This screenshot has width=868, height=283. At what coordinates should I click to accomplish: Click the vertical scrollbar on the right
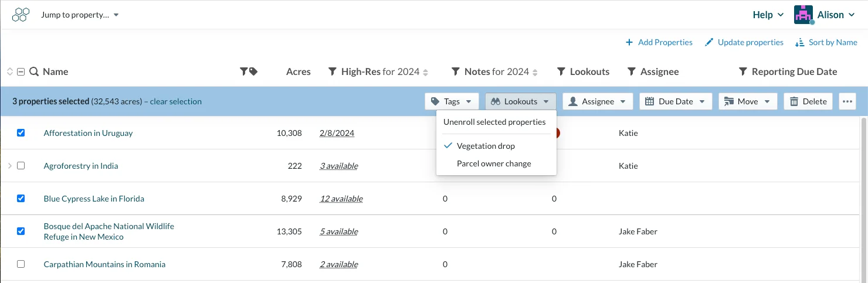pos(863,199)
